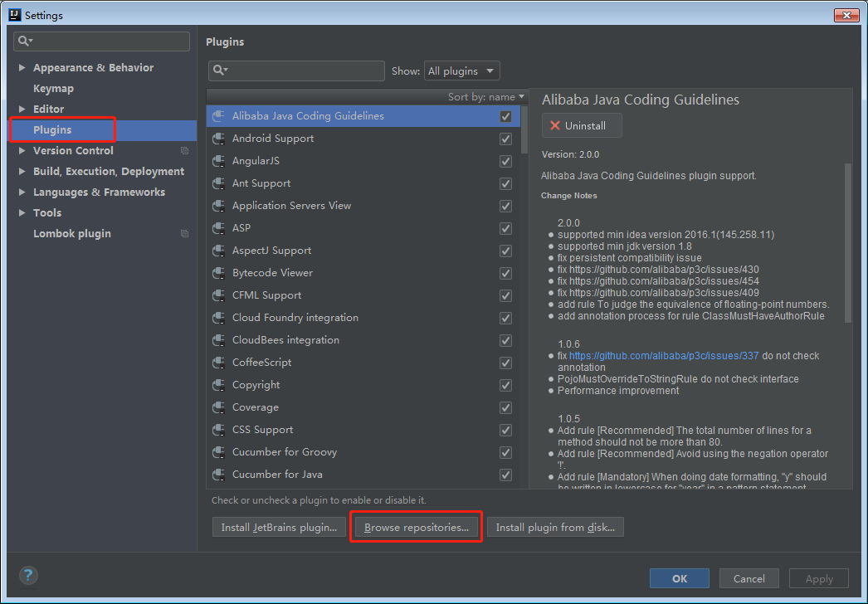The width and height of the screenshot is (868, 604).
Task: Disable the Alibaba Java Coding Guidelines checkbox
Action: pyautogui.click(x=505, y=116)
